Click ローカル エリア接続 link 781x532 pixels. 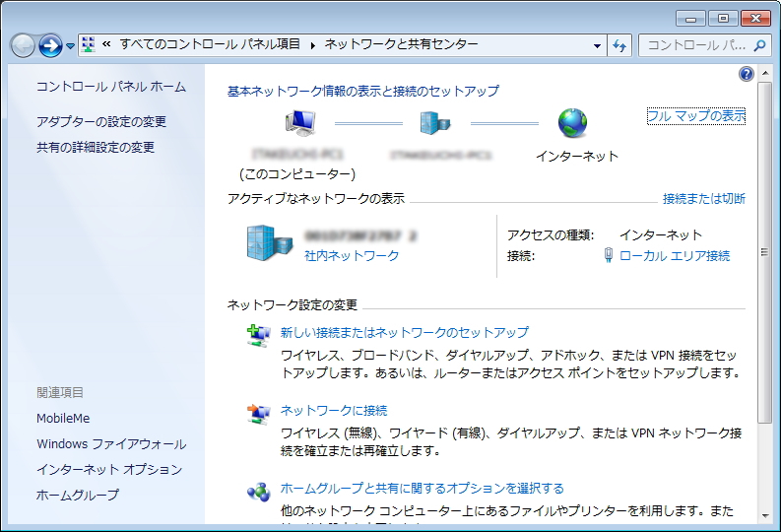pyautogui.click(x=675, y=256)
